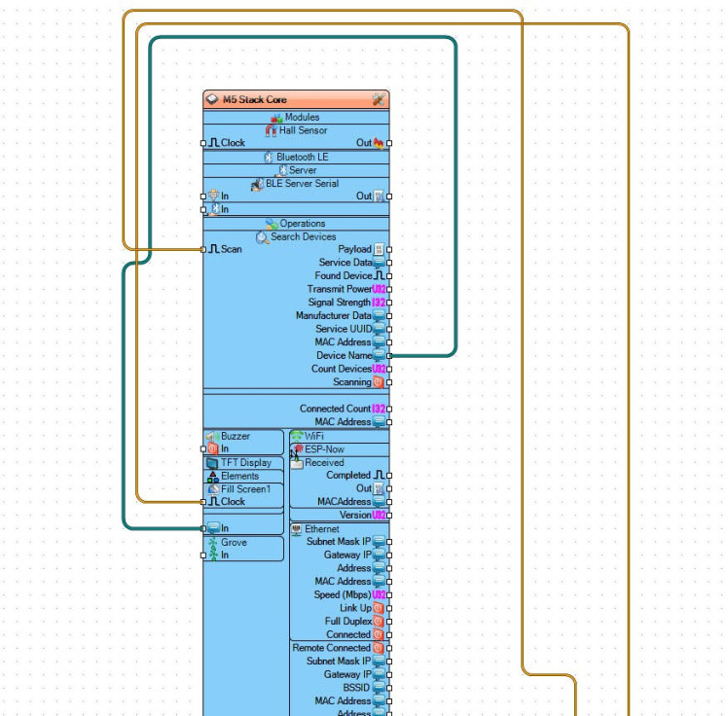Click the Scan input pin connector
The height and width of the screenshot is (716, 728).
click(x=203, y=250)
